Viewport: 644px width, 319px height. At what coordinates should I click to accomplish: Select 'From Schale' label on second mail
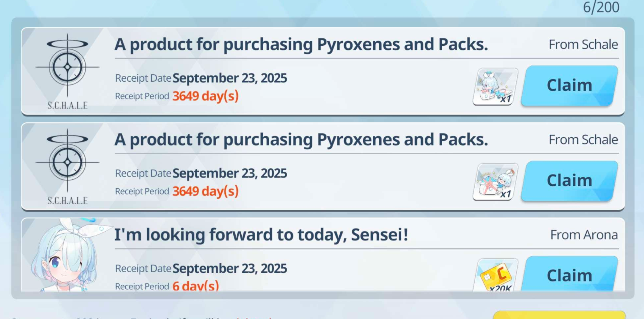tap(583, 139)
